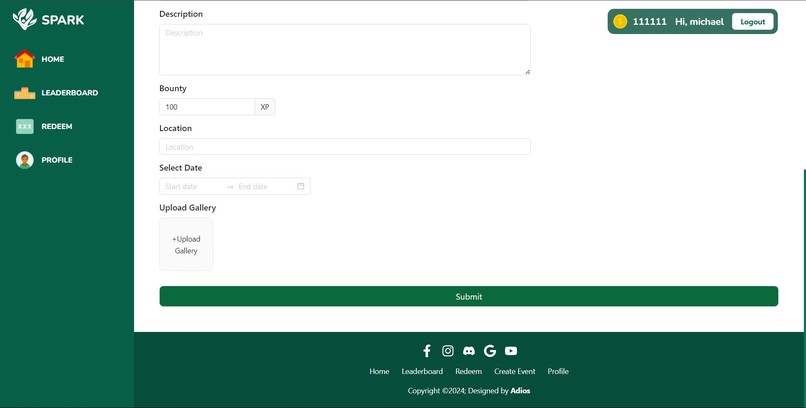
Task: Open the Google link in footer
Action: [490, 351]
